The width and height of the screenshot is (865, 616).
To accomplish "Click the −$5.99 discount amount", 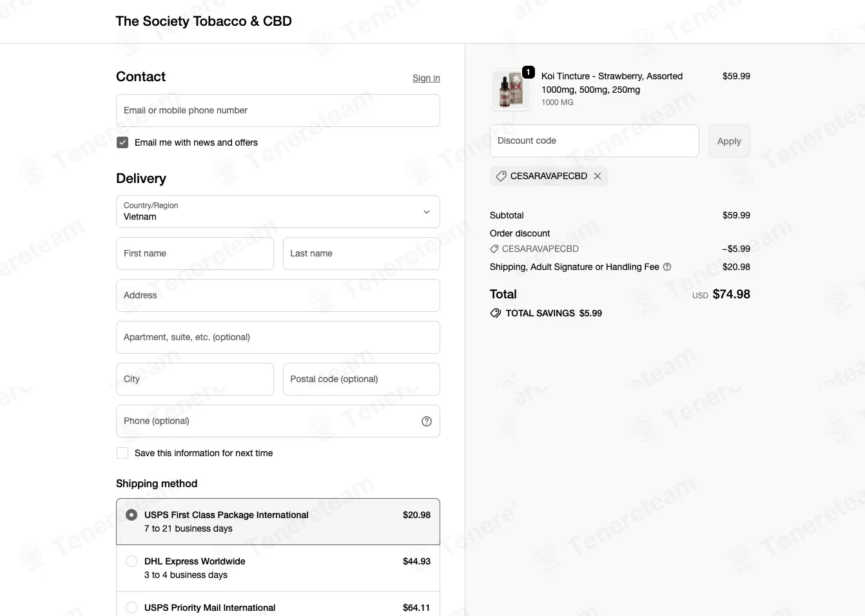I will pos(736,249).
